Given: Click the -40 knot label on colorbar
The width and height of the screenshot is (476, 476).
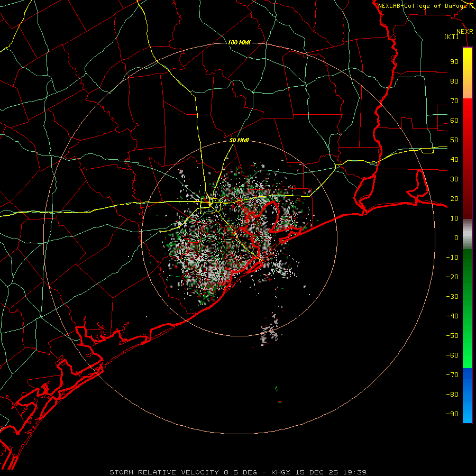Looking at the screenshot, I should pyautogui.click(x=452, y=316).
